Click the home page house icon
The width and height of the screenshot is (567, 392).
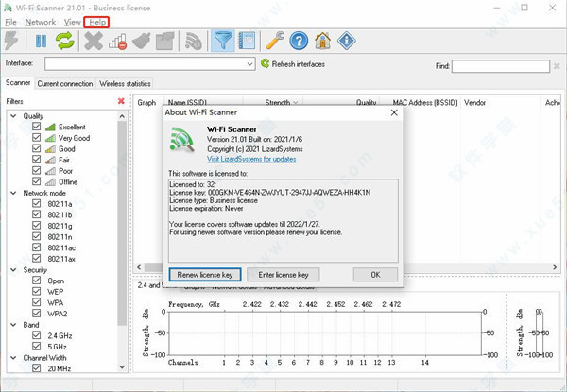click(x=323, y=41)
